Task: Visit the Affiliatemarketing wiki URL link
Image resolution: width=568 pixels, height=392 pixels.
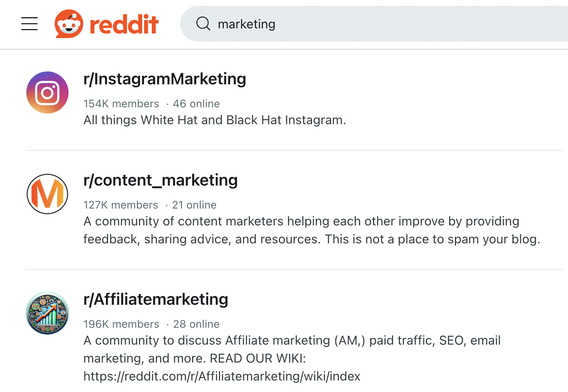Action: [222, 377]
